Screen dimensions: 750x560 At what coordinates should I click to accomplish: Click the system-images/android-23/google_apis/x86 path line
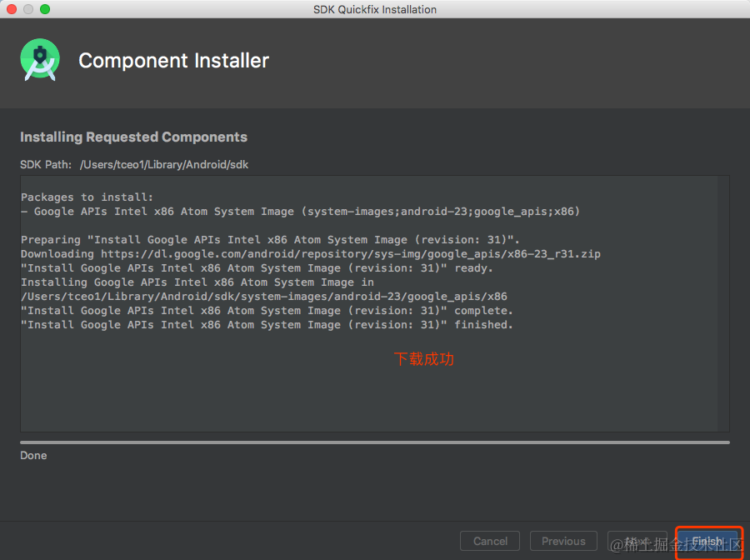(264, 297)
